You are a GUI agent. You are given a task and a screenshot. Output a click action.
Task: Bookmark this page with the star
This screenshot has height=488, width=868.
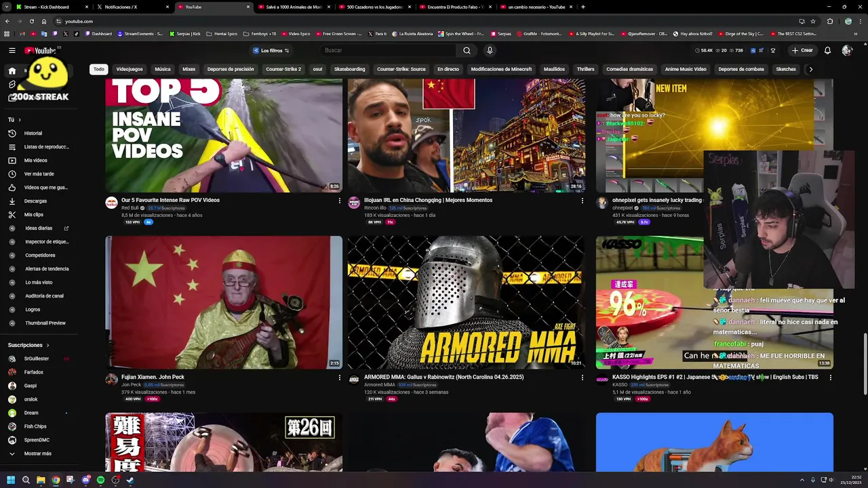(x=813, y=21)
